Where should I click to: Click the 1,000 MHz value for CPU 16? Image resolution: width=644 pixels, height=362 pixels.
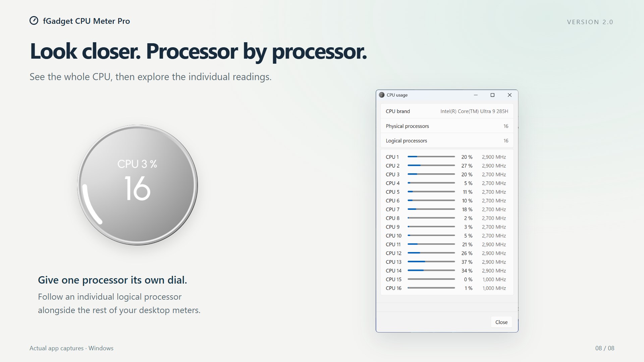[x=494, y=288]
